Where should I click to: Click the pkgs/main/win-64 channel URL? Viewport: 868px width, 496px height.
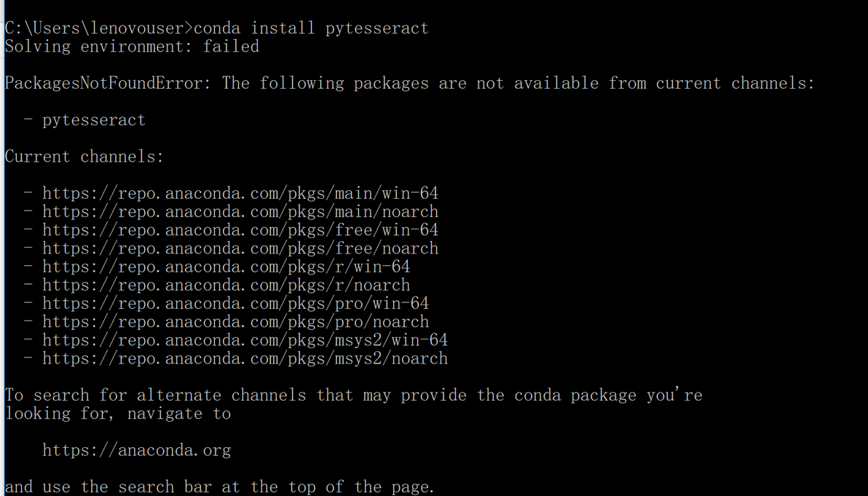(240, 193)
